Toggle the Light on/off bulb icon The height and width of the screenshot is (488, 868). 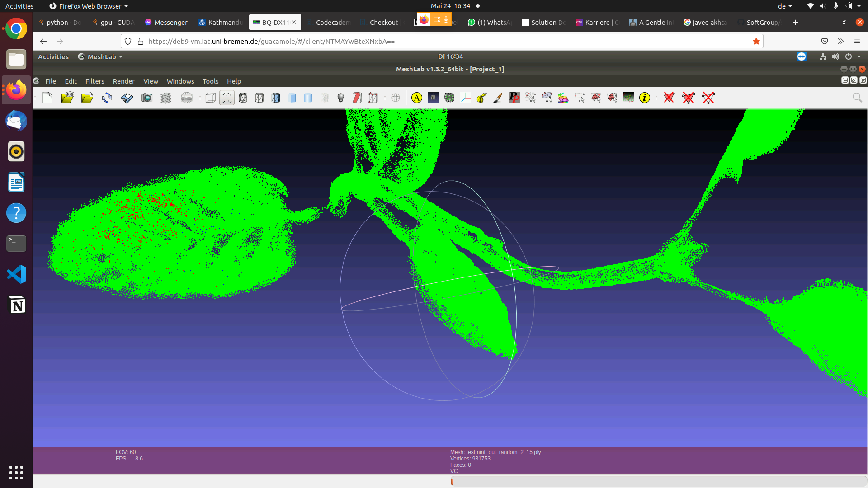pos(341,98)
